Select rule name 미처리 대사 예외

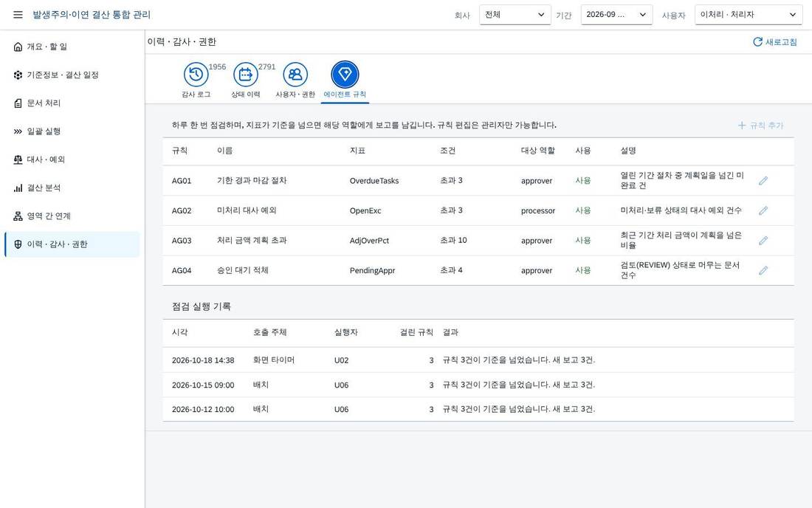click(247, 210)
